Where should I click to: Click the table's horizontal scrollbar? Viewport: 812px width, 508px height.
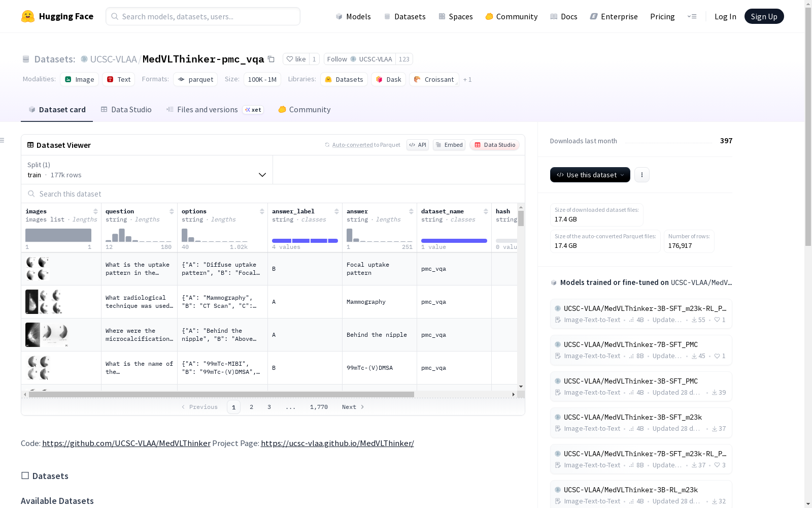pos(221,394)
